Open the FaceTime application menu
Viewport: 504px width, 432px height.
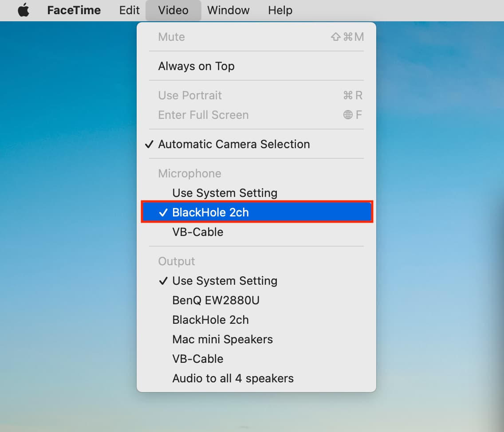point(74,10)
